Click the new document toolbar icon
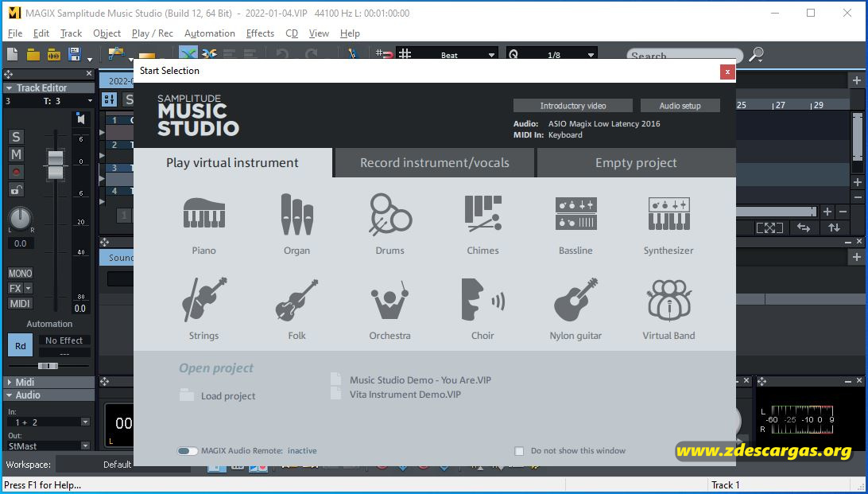The height and width of the screenshot is (494, 868). [12, 54]
